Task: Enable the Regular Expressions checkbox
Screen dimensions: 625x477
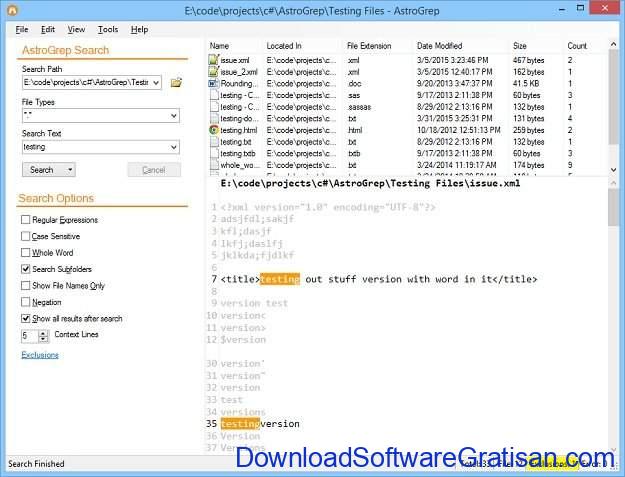Action: (x=26, y=220)
